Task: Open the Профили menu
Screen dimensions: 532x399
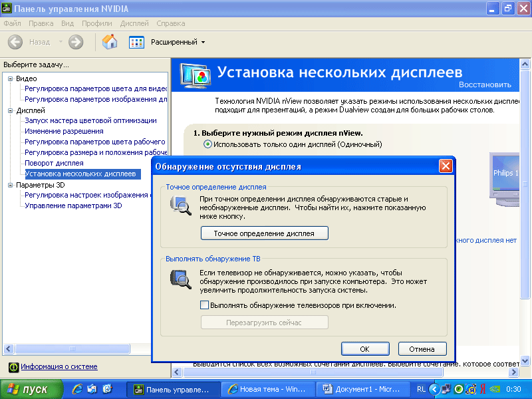Action: [x=96, y=23]
